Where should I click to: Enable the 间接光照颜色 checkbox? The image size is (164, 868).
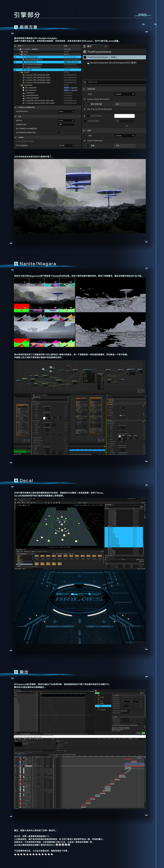coord(88,116)
